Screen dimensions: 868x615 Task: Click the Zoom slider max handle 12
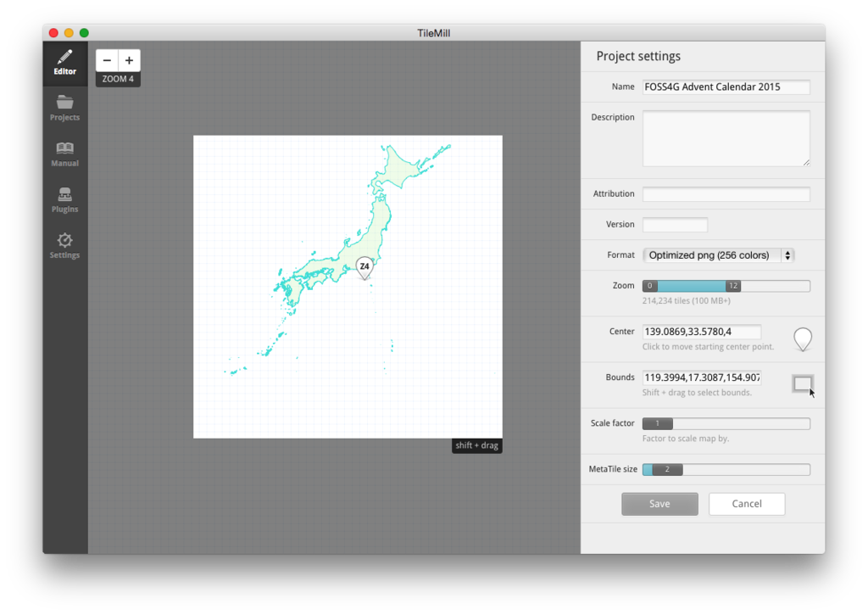[733, 286]
